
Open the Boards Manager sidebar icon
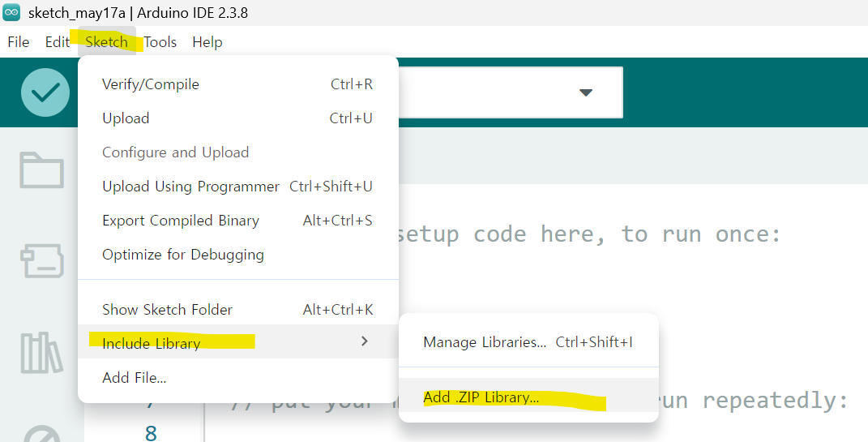pyautogui.click(x=42, y=261)
